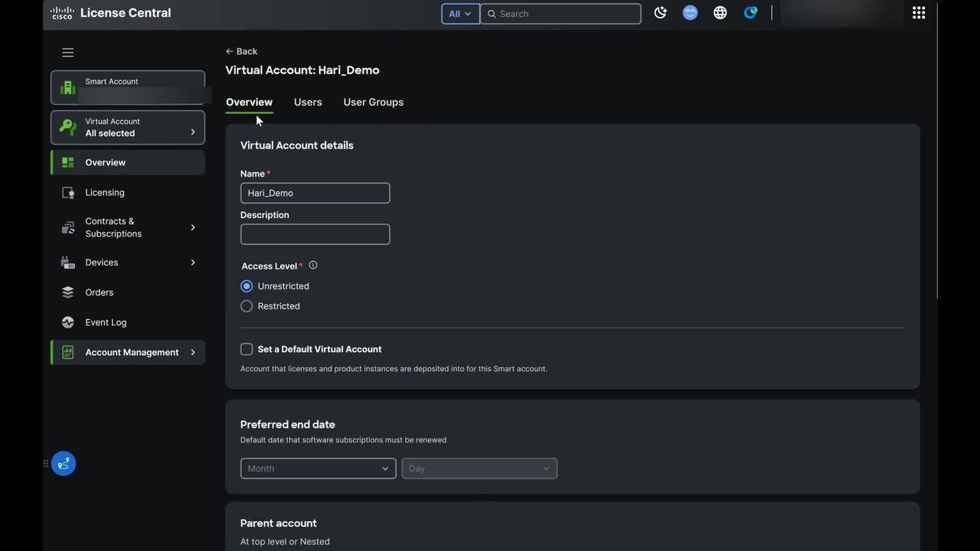
Task: Click the Description input field
Action: pos(315,234)
